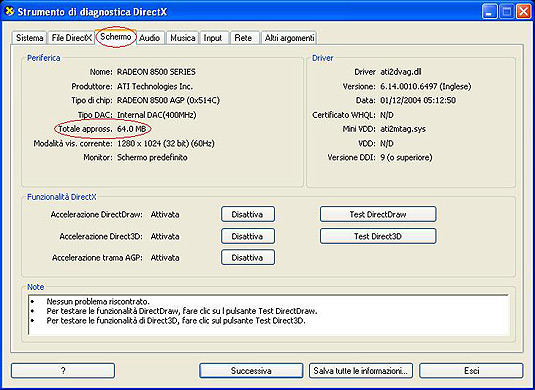
Task: Minimize the DirectX diagnostic window
Action: click(x=489, y=12)
